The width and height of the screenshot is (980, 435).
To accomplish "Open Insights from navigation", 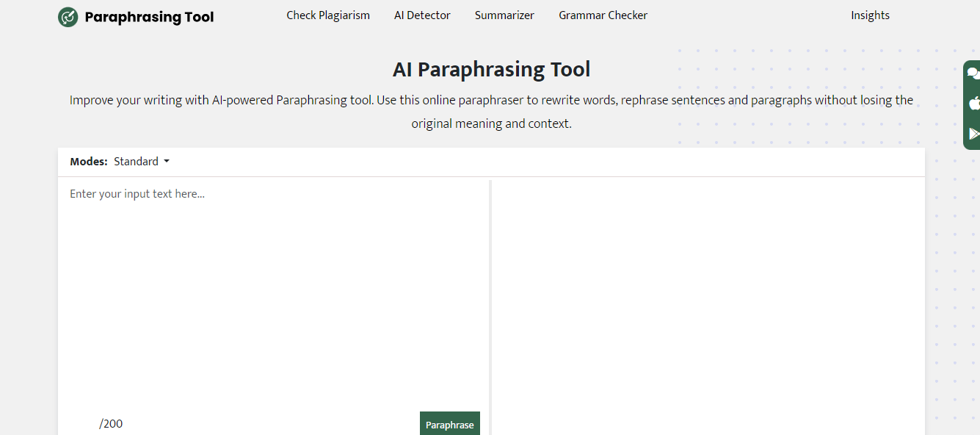I will (870, 15).
